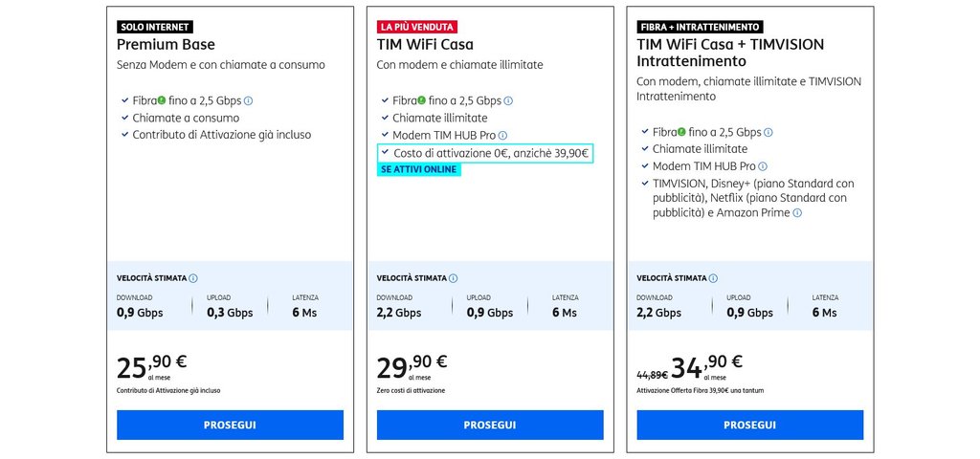This screenshot has width=980, height=459.
Task: Click Prosegui for Premium Base offer
Action: pyautogui.click(x=230, y=425)
